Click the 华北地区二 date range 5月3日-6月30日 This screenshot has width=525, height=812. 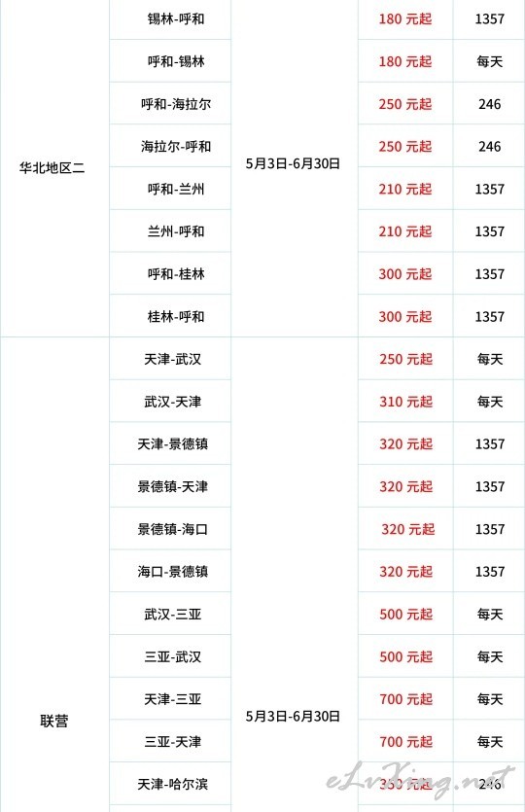[x=293, y=163]
